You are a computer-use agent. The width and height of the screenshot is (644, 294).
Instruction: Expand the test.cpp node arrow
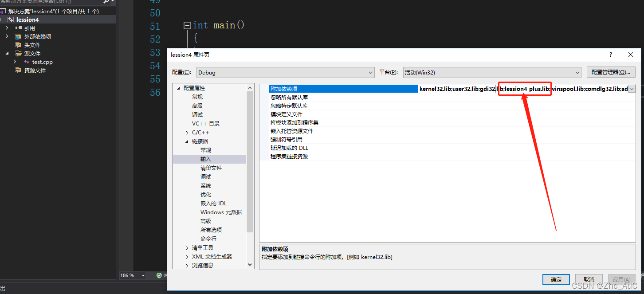tap(15, 62)
